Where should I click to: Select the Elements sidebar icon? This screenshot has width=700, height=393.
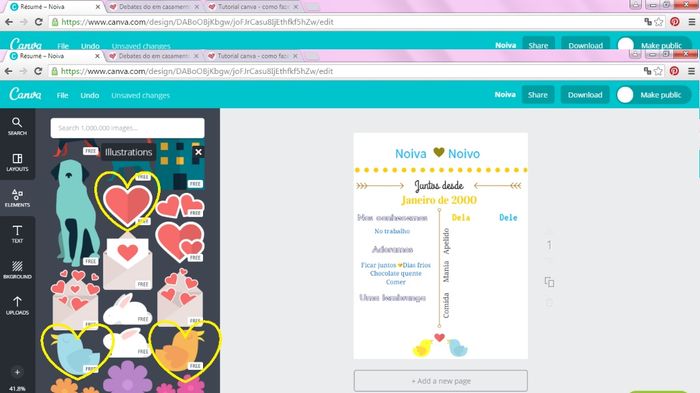(x=17, y=198)
